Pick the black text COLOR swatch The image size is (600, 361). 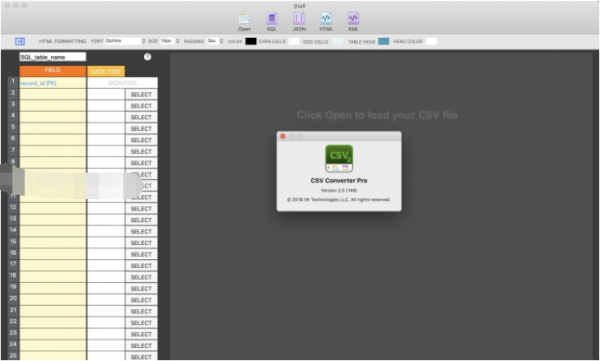point(251,41)
